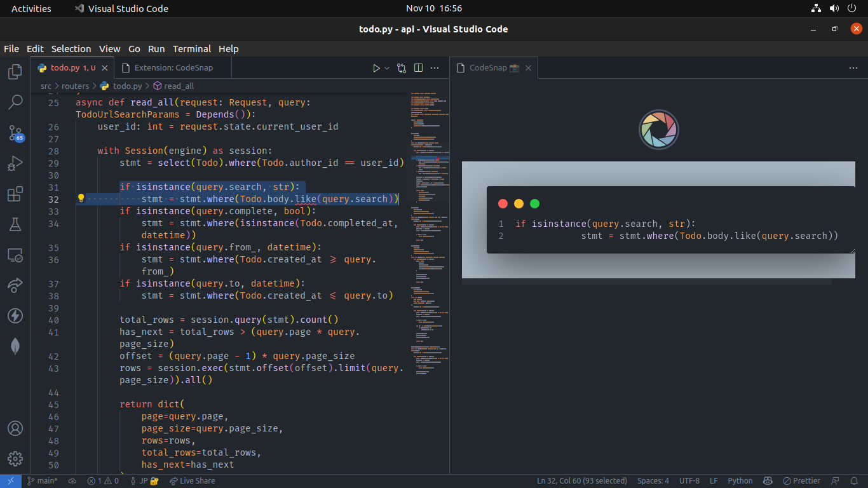Open the Extensions view
This screenshot has height=488, width=868.
click(14, 194)
